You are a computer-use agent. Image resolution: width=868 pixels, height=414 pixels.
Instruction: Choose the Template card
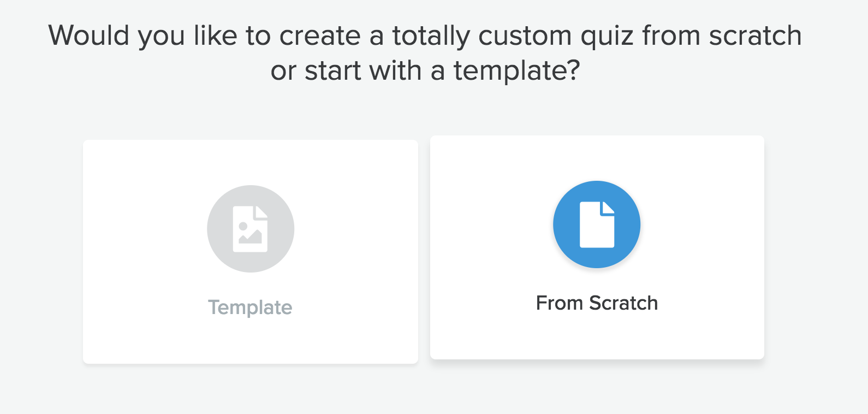pos(251,252)
